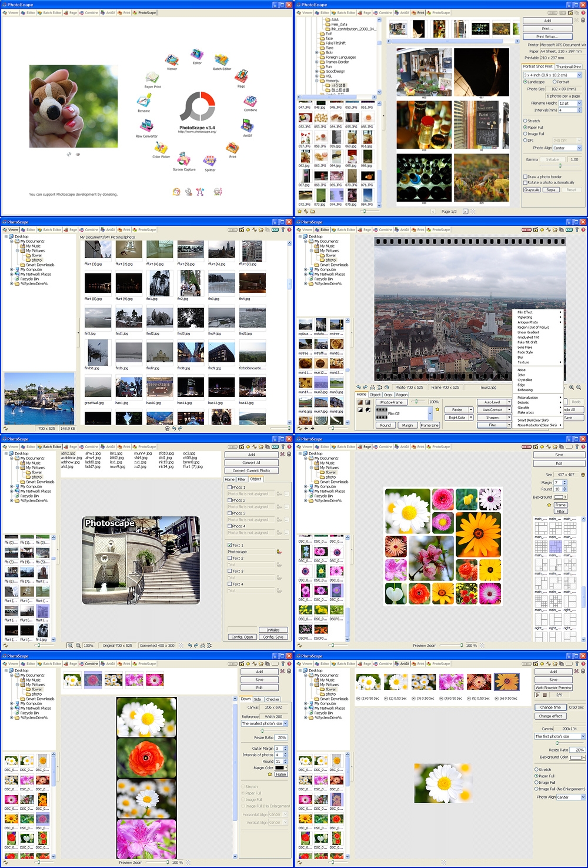Switch to the Filter tab in Batch Editor
This screenshot has width=588, height=868.
tap(242, 479)
